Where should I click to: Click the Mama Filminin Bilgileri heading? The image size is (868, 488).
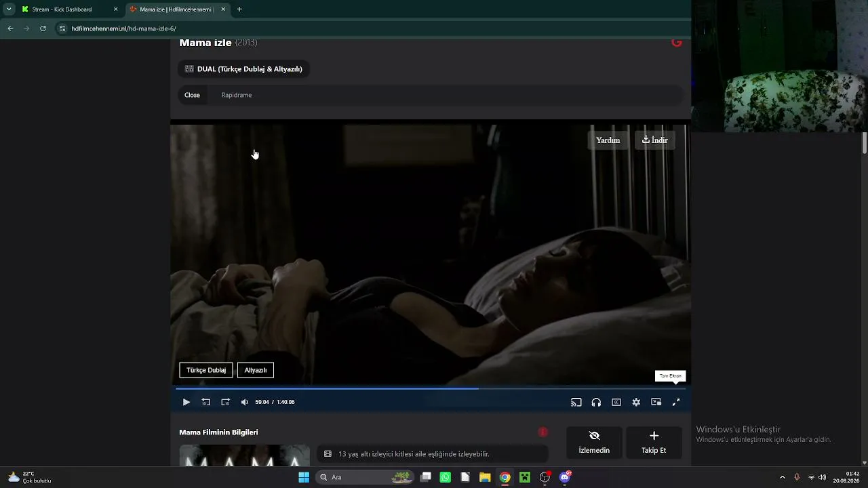(218, 432)
